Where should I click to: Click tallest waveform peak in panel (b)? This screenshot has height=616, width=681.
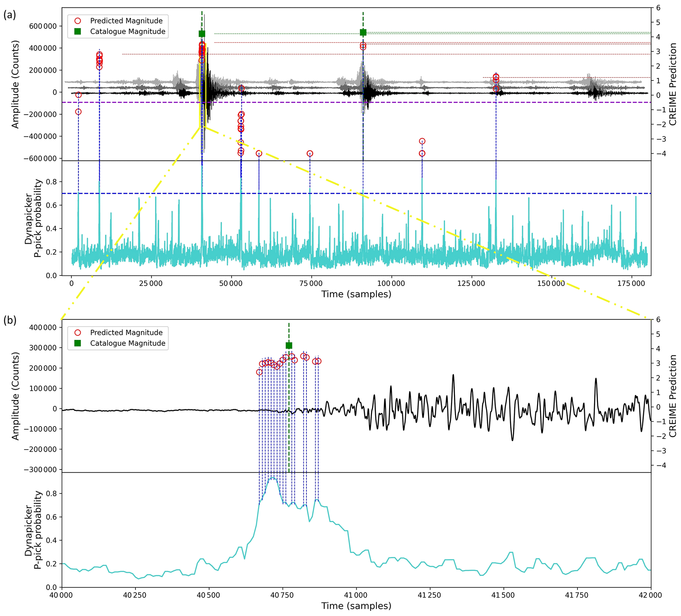click(x=453, y=375)
